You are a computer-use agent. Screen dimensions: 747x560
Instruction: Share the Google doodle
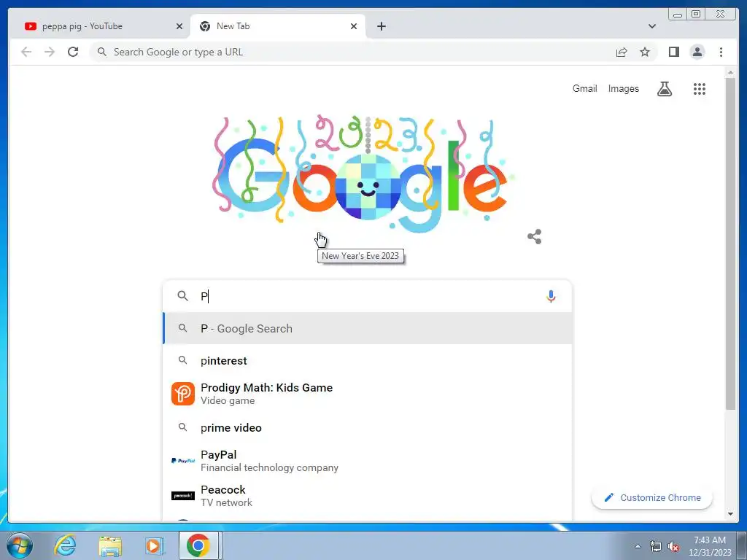[x=535, y=237]
